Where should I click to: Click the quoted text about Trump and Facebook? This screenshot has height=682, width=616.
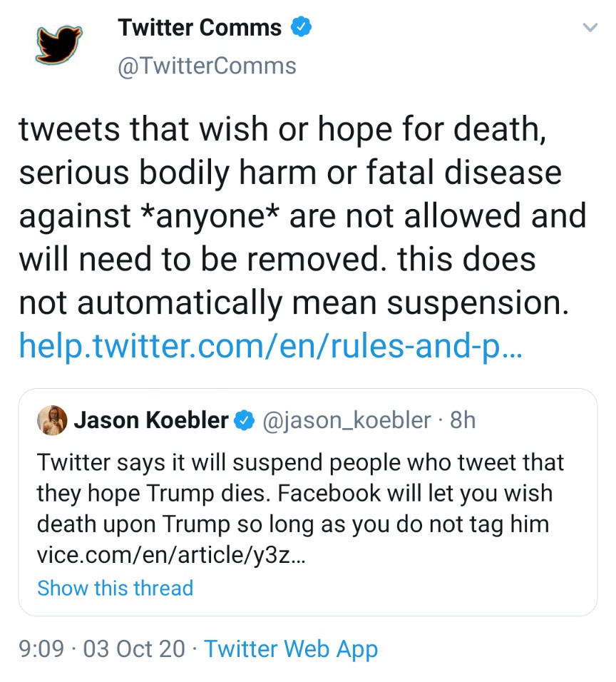point(299,494)
